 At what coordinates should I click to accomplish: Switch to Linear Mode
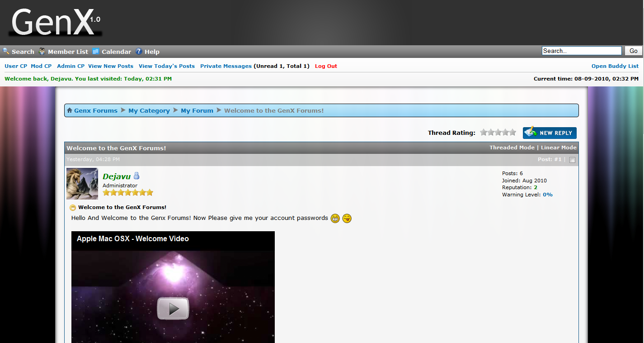click(559, 148)
